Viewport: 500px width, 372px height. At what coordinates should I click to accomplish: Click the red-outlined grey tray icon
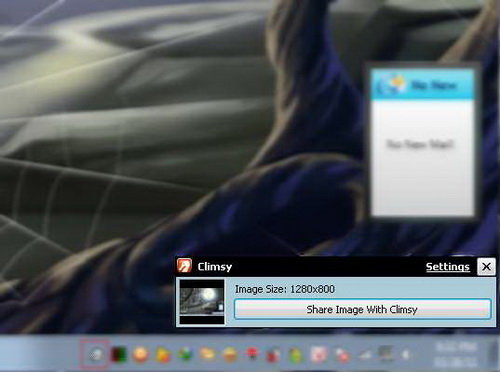pos(95,354)
